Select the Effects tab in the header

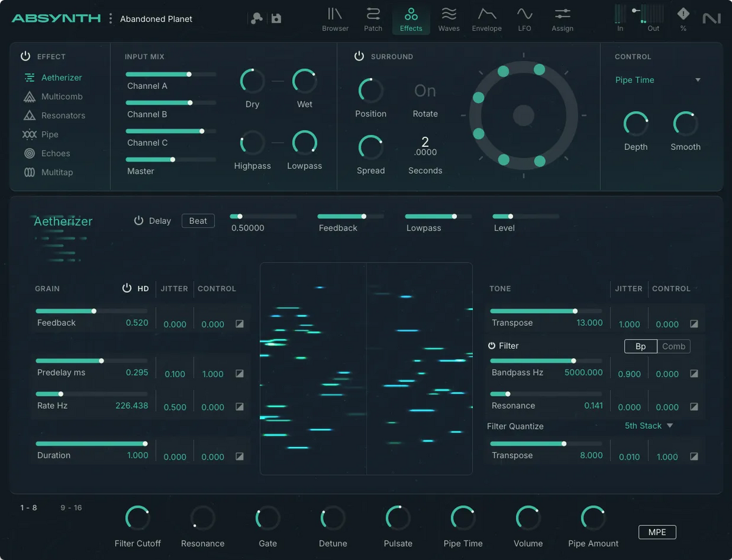pos(411,19)
